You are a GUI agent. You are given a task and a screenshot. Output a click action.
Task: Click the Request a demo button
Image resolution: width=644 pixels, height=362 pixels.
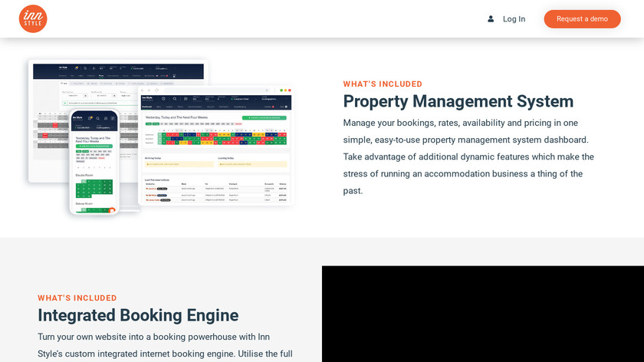pyautogui.click(x=582, y=19)
